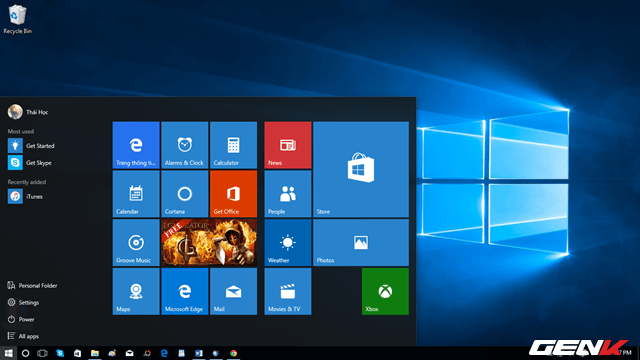Open Personal Folder in Start menu
The width and height of the screenshot is (640, 360).
coord(32,285)
